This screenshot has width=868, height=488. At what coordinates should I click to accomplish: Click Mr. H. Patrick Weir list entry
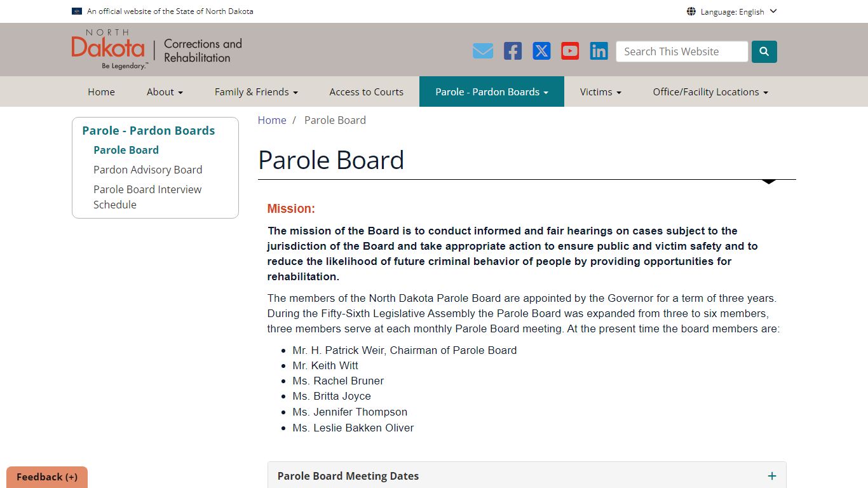pos(405,350)
